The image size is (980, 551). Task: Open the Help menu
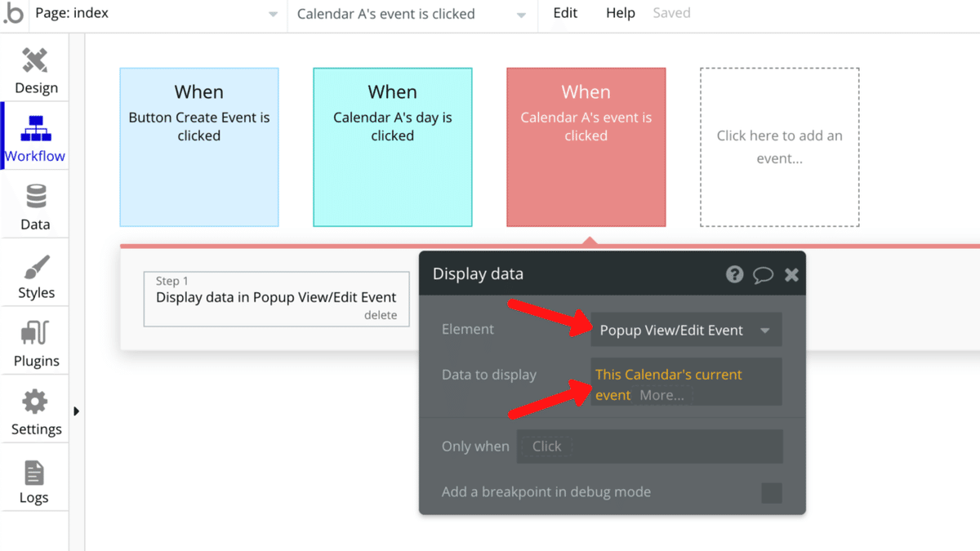pos(621,13)
